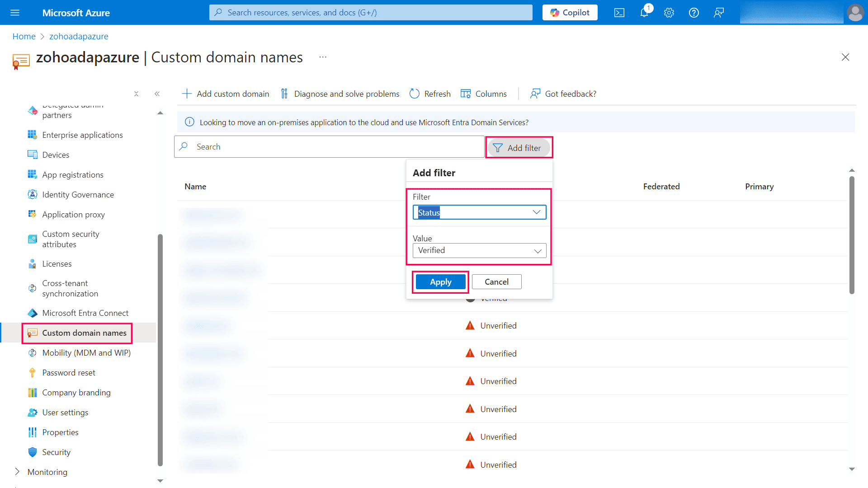Click inside the domain Search box
This screenshot has width=868, height=488.
click(x=329, y=146)
